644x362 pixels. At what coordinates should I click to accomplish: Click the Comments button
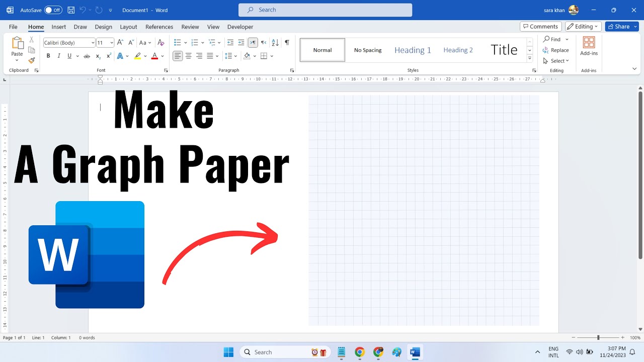coord(541,27)
